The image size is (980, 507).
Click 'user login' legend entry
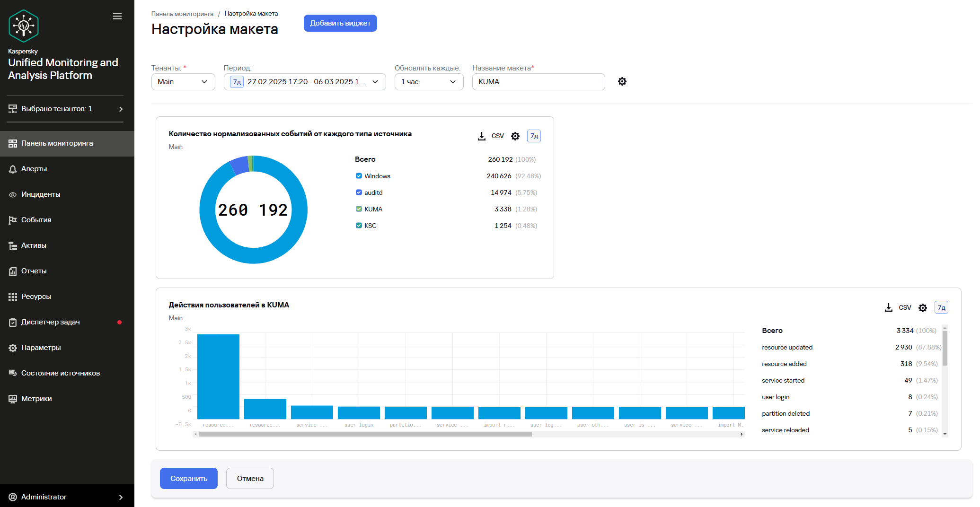[x=776, y=397]
